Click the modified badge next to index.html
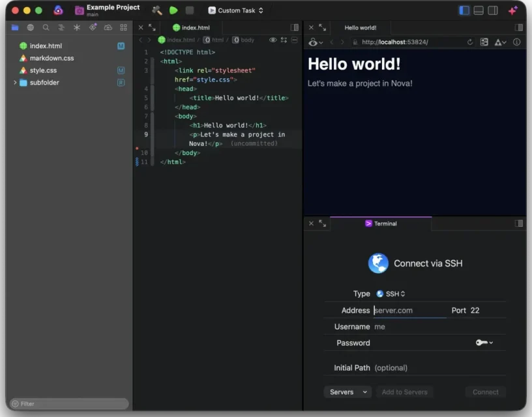This screenshot has width=532, height=417. coord(121,46)
